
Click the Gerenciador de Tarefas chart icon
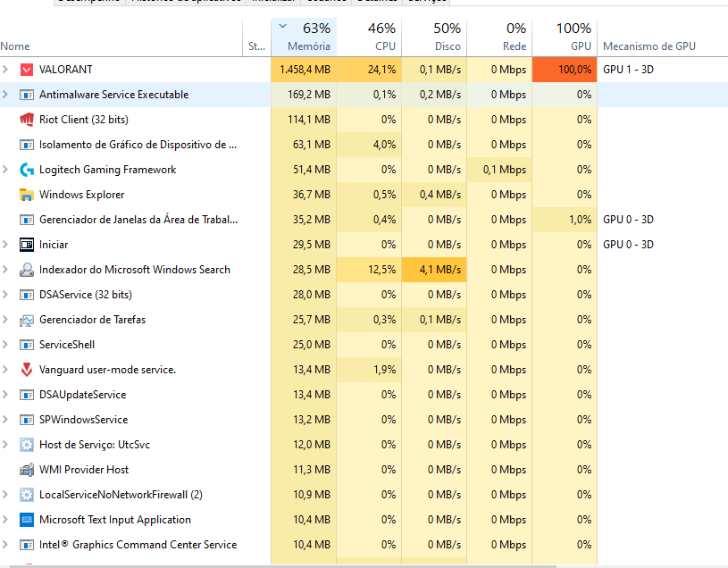(x=27, y=321)
